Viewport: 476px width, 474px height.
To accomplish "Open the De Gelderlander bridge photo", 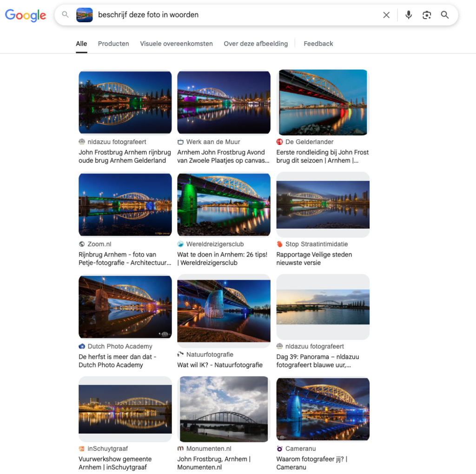I will pyautogui.click(x=323, y=102).
